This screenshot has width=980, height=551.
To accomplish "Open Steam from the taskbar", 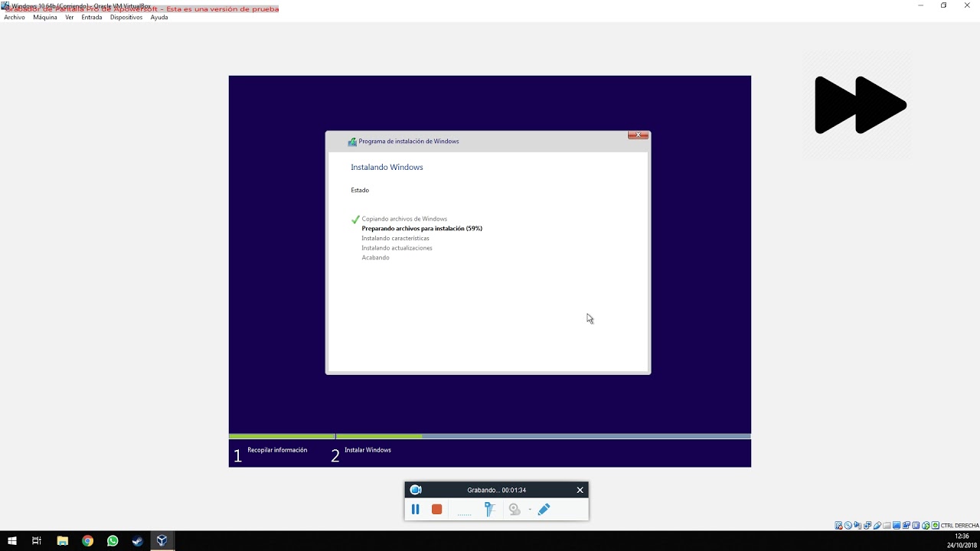I will pyautogui.click(x=137, y=541).
